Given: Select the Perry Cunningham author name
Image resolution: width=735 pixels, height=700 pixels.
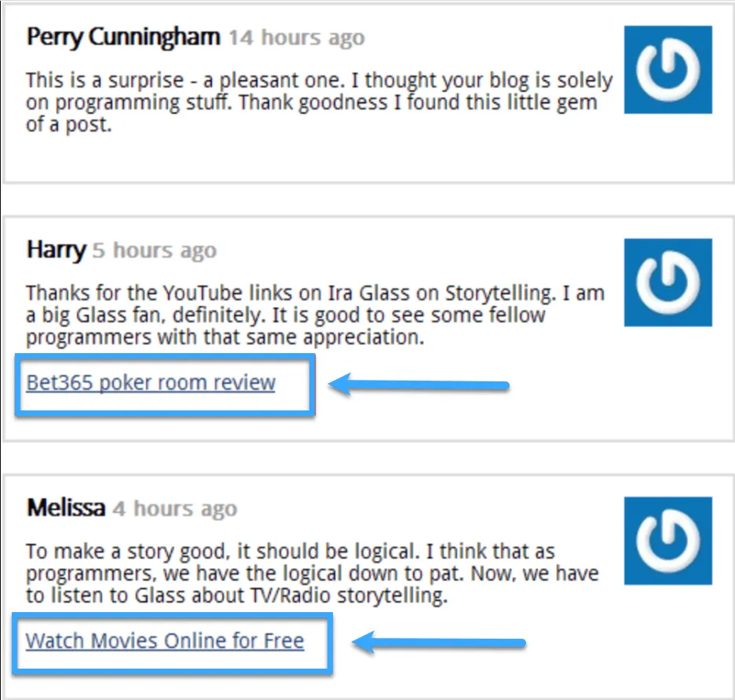Looking at the screenshot, I should coord(123,37).
